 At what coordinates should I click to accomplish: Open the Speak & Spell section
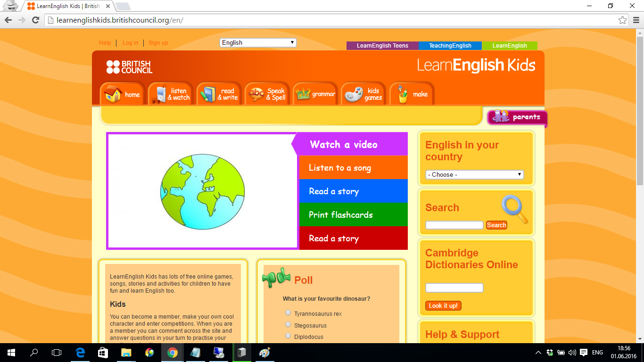click(267, 94)
